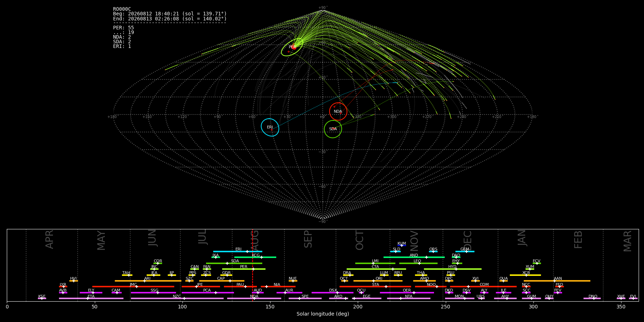Click the LEO shower bar label
Screen dimensions: 644x322
point(418,261)
